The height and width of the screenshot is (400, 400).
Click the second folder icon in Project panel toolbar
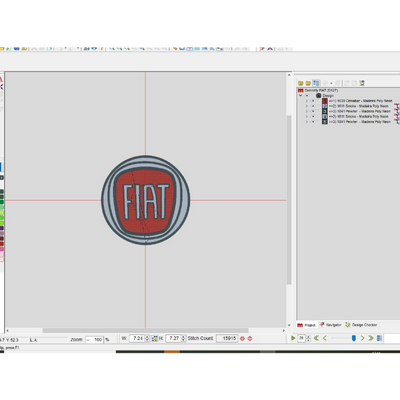[x=308, y=83]
